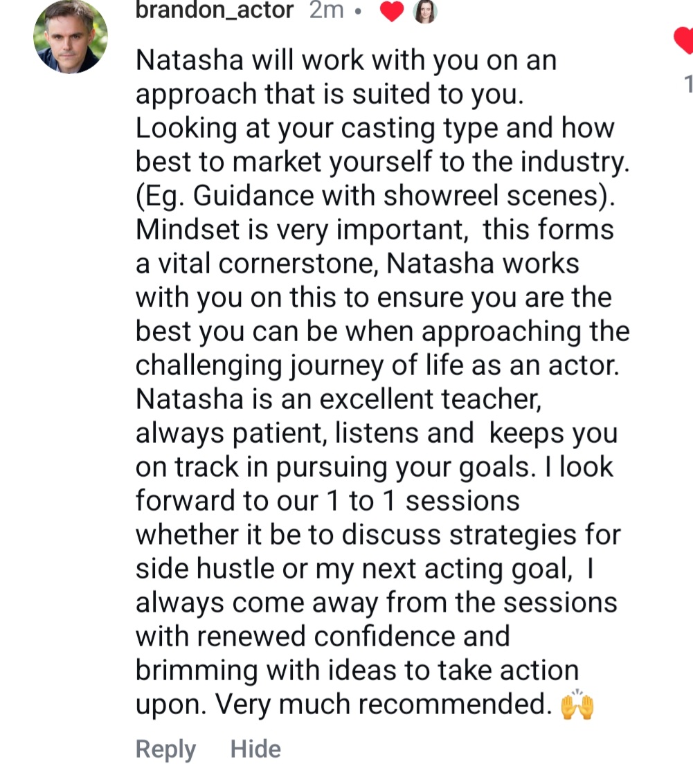Click the "(Eg. Guidance with showreel scenes)" line
The width and height of the screenshot is (693, 784).
click(375, 196)
